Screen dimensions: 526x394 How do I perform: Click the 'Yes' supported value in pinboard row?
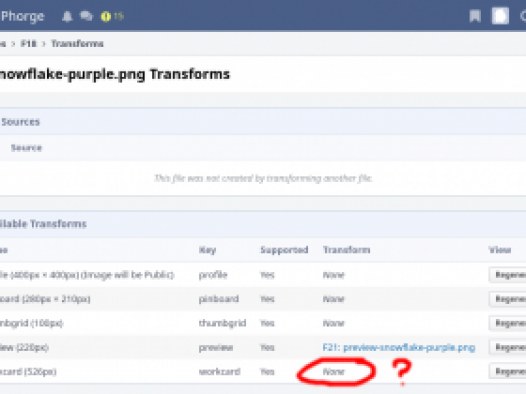pos(267,299)
